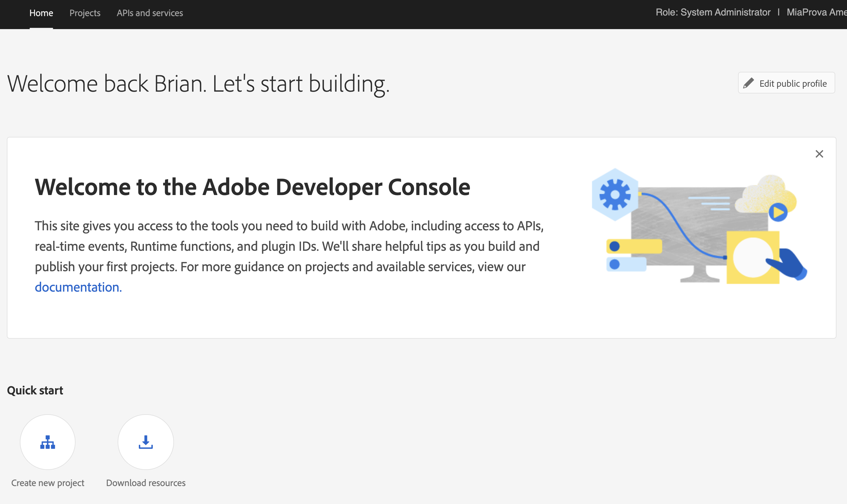Go to APIs and services tab

click(x=150, y=13)
